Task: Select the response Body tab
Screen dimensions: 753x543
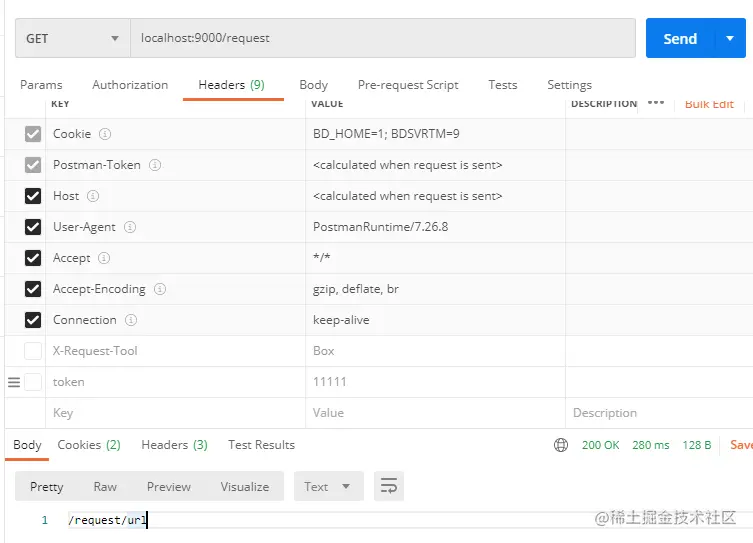Action: [x=27, y=445]
